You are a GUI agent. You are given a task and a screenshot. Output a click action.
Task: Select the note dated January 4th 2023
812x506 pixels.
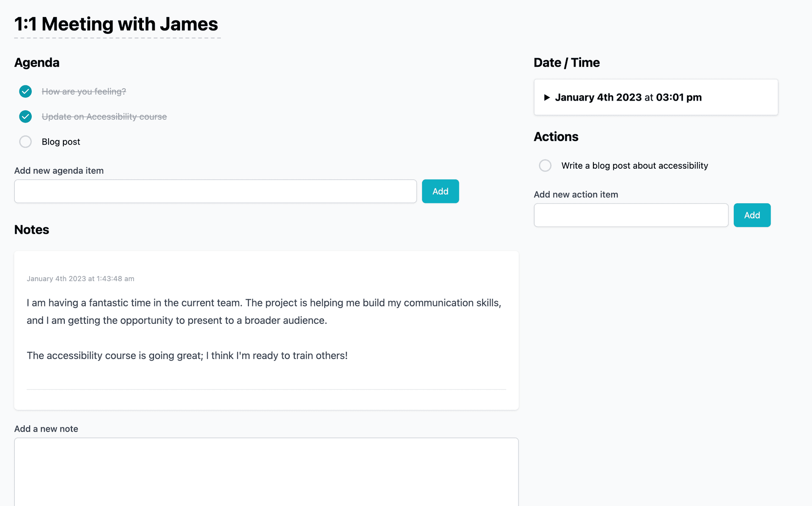[266, 330]
